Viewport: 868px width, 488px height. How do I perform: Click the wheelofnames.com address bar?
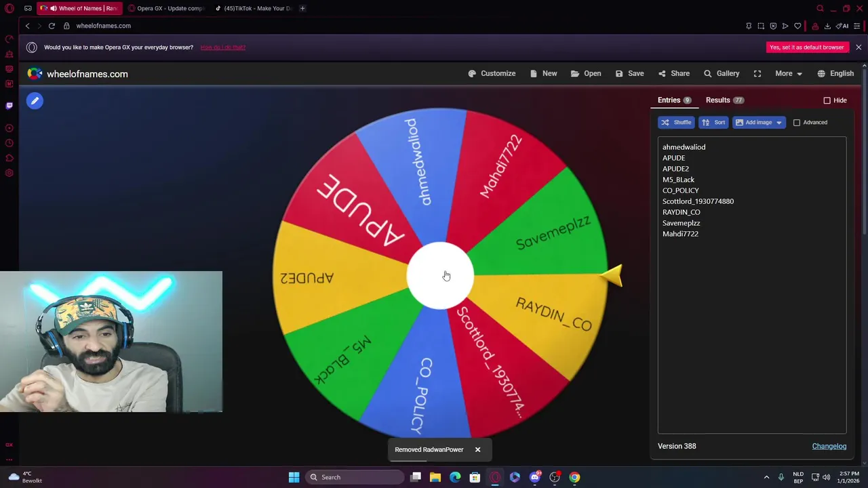point(103,26)
